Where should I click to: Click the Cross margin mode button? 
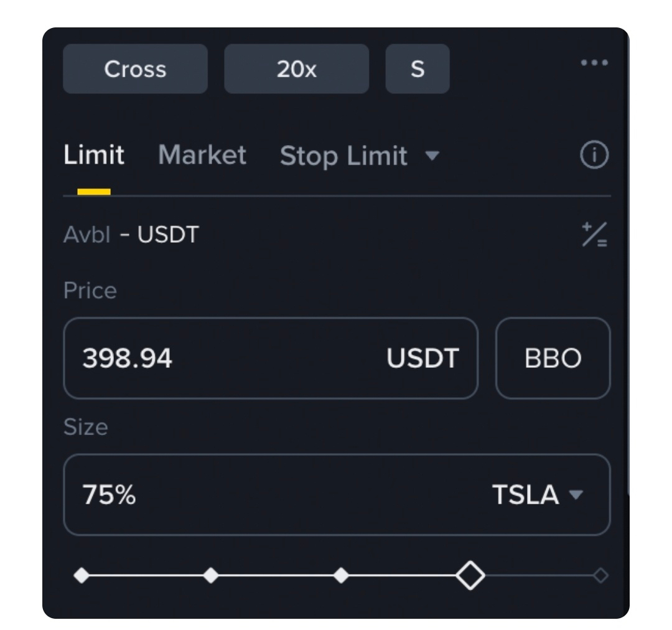135,69
